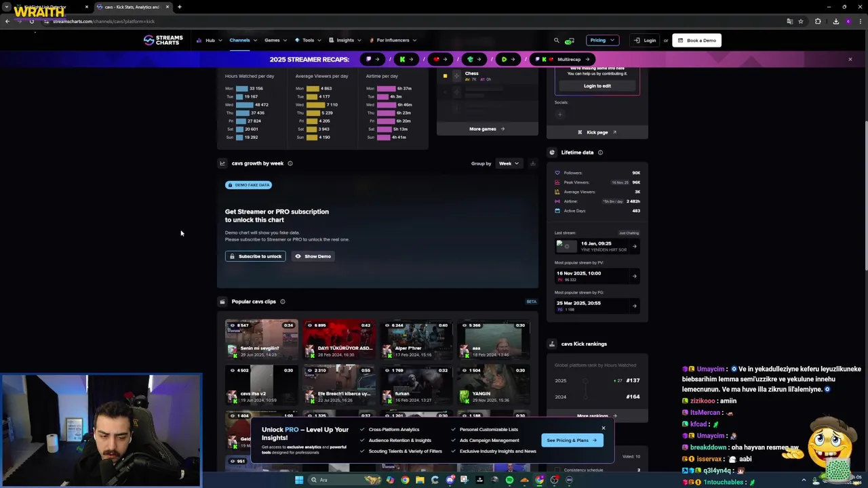Play the DAYI TÜKÜRÜYOR clip
868x488 pixels.
(x=339, y=340)
